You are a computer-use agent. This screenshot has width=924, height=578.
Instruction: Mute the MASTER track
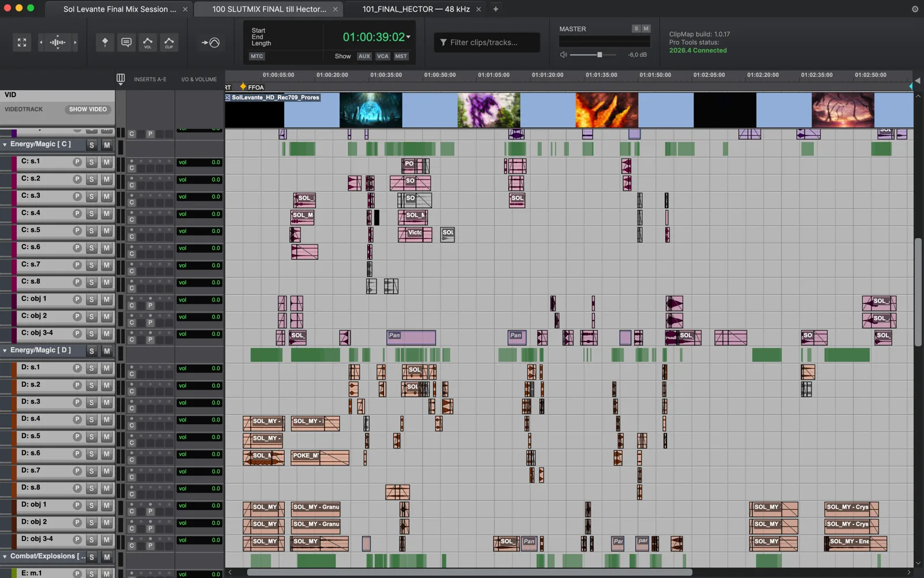coord(646,29)
